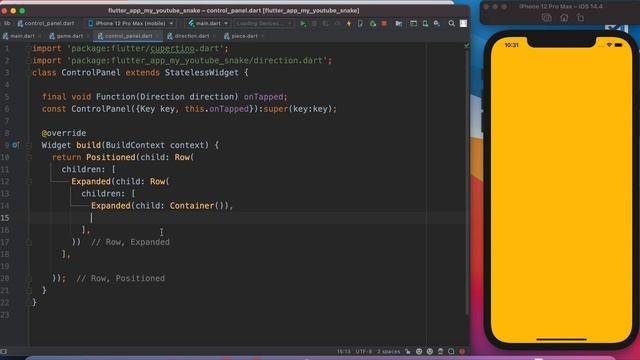Screen dimensions: 640x360
Task: Open the AVD/device manager icon
Action: pyautogui.click(x=425, y=24)
